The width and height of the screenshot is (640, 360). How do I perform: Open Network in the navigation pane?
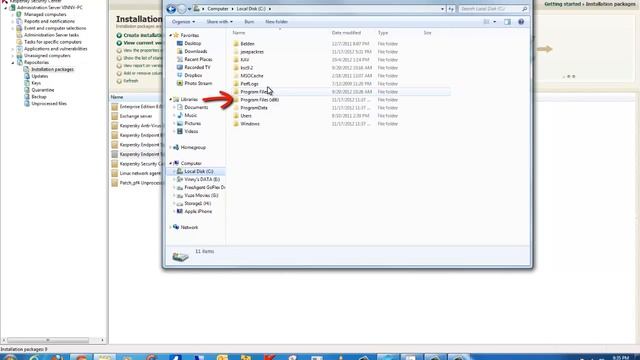pos(189,227)
